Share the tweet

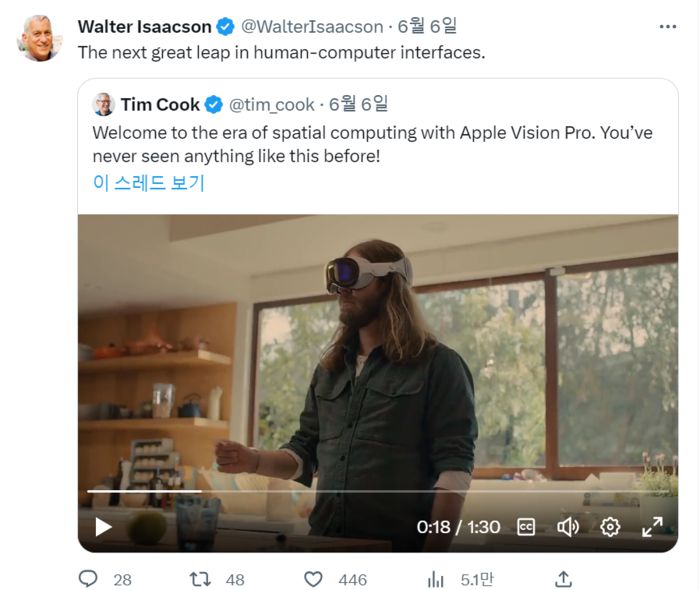pyautogui.click(x=563, y=579)
